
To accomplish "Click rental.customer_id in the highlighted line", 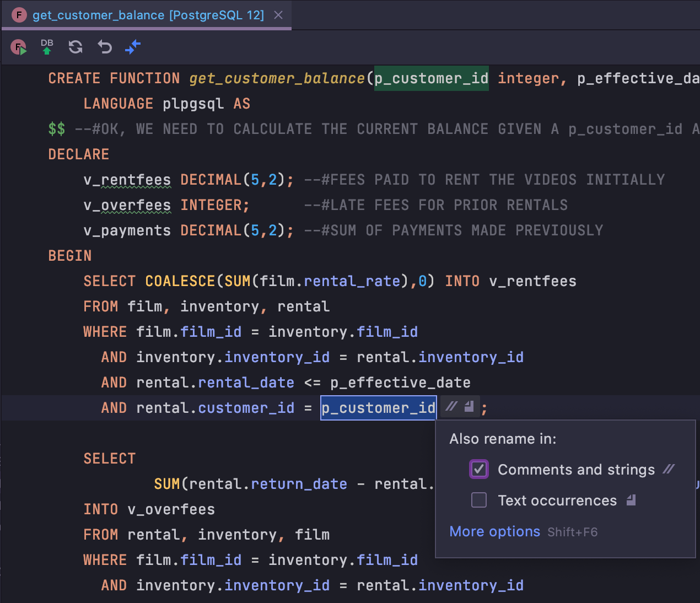I will (x=216, y=408).
